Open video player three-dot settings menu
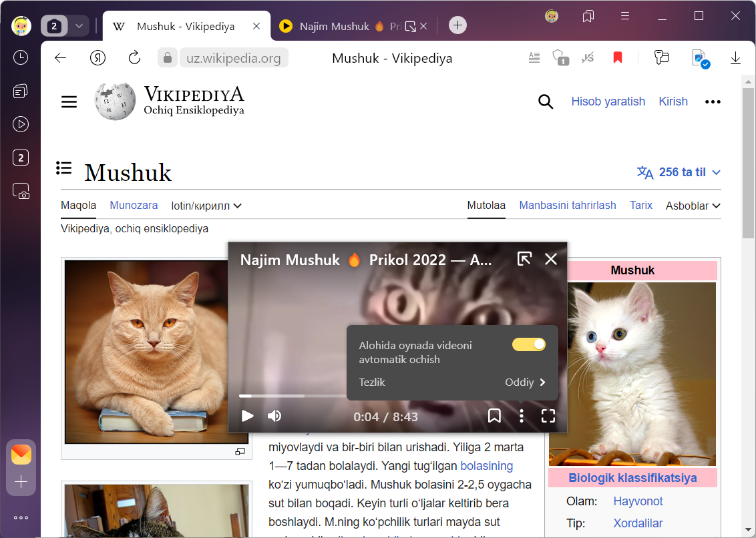Image resolution: width=756 pixels, height=538 pixels. pos(522,416)
